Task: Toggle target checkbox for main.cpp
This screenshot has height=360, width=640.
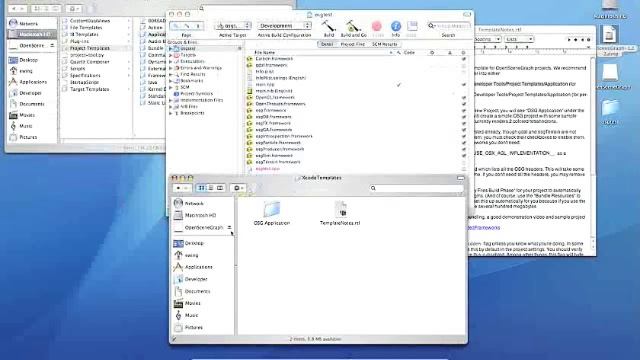Action: (463, 84)
